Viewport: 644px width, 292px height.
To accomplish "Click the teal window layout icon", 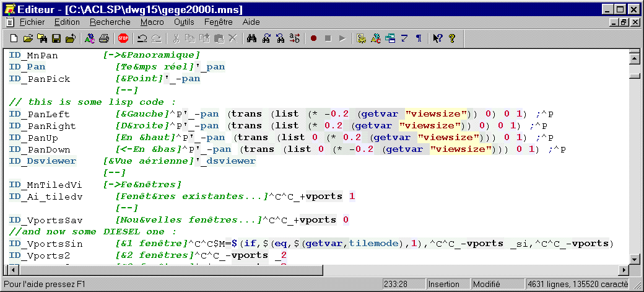I will (x=389, y=38).
